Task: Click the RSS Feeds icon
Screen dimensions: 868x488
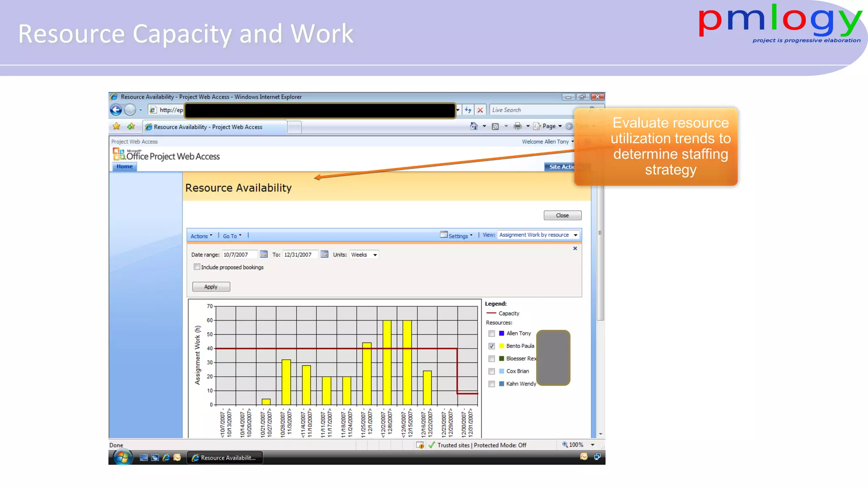Action: (x=495, y=126)
